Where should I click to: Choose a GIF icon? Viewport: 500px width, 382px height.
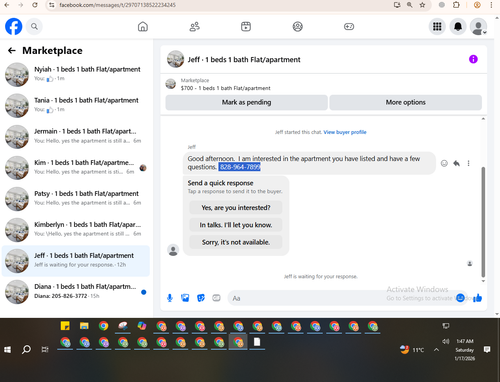coord(216,298)
